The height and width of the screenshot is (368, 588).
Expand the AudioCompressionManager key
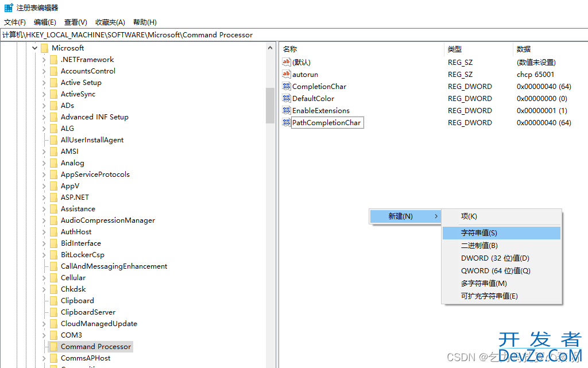coord(44,220)
